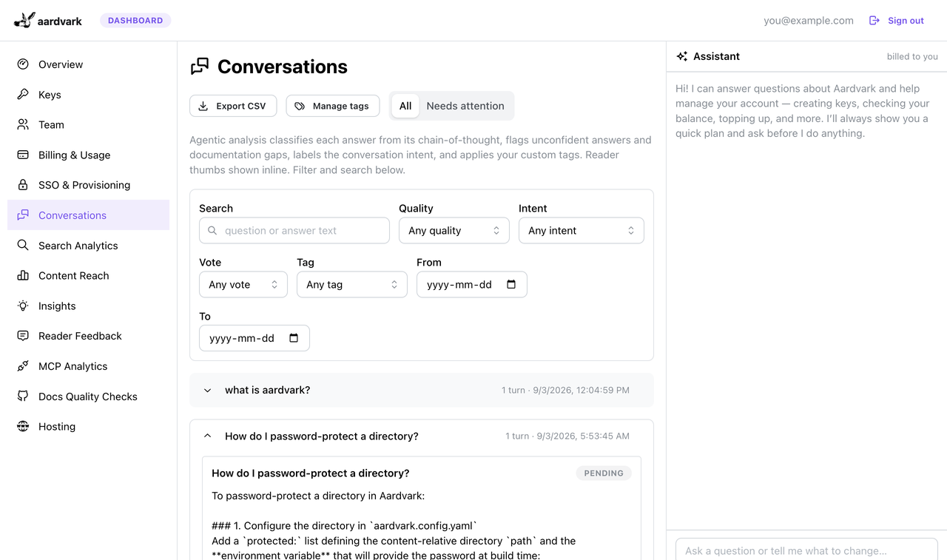Open Billing & Usage link
Image resolution: width=947 pixels, height=560 pixels.
88,155
